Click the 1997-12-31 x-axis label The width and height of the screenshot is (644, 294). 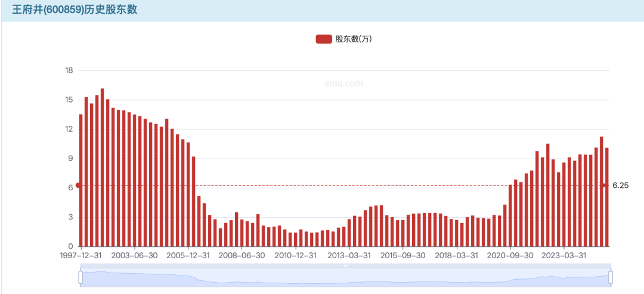(80, 255)
